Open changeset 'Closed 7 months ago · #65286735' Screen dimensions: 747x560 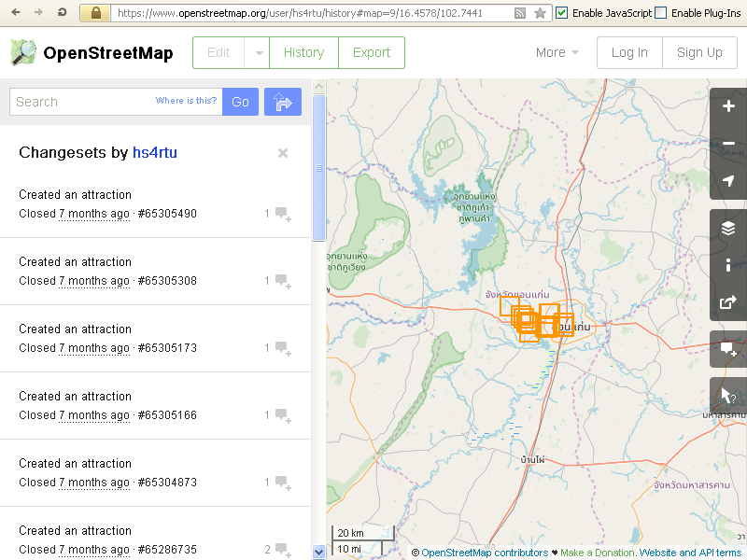point(107,550)
